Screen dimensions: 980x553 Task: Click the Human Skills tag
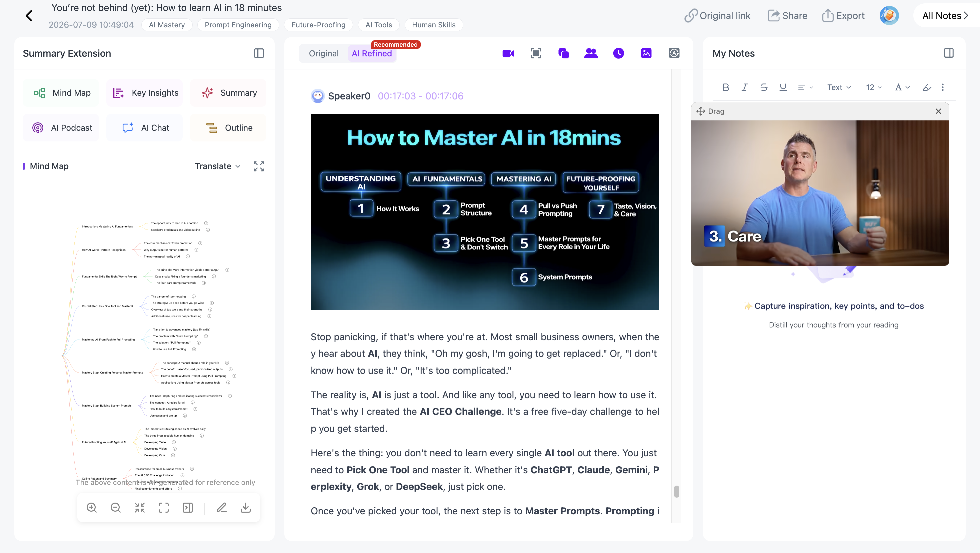[x=433, y=25]
